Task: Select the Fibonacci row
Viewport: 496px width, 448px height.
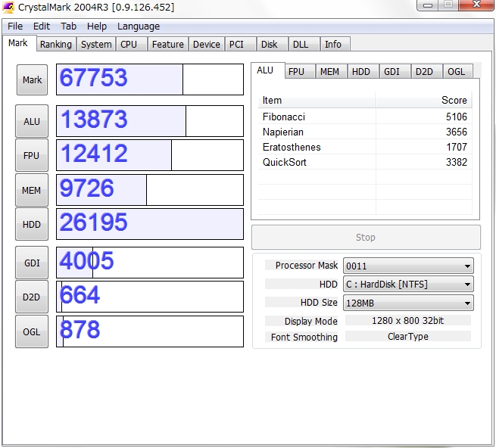Action: point(365,117)
